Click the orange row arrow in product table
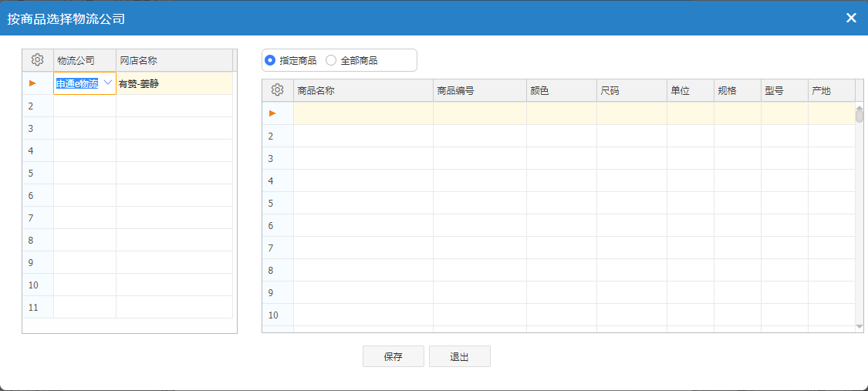Screen dimensions: 868x391 click(x=272, y=113)
